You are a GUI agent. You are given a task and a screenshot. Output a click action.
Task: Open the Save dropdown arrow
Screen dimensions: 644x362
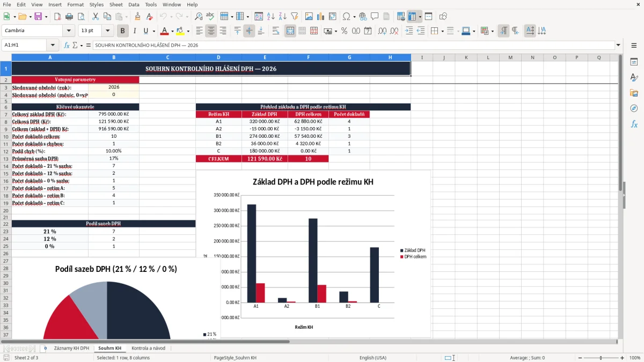click(x=46, y=17)
